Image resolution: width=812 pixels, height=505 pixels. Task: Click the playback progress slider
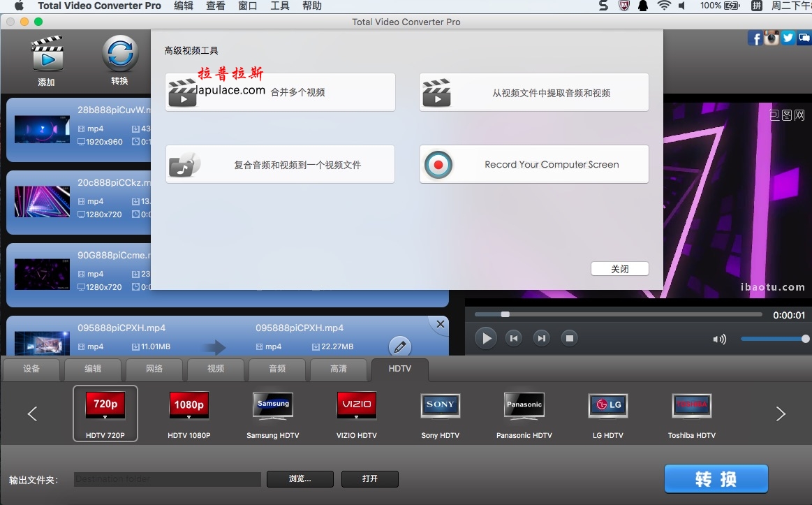(x=619, y=314)
